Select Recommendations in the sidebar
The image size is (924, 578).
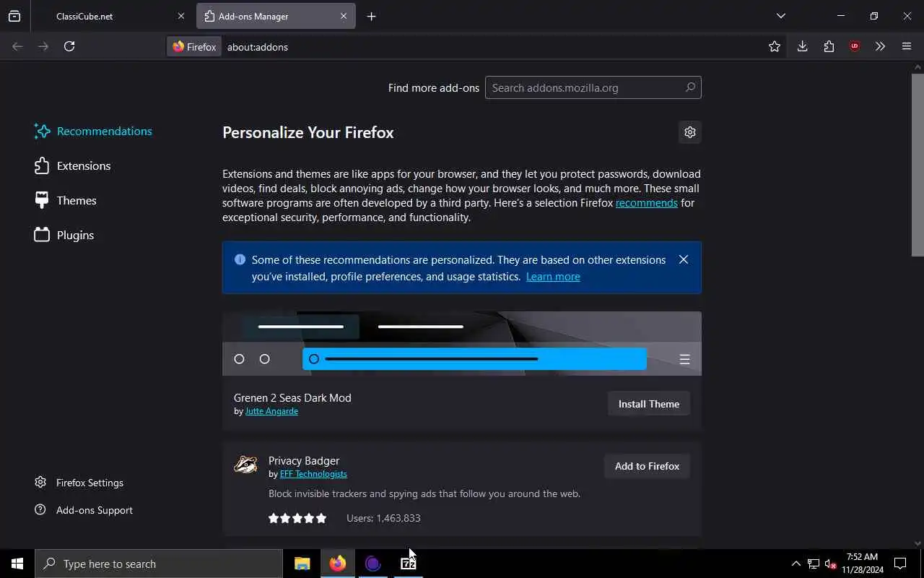tap(94, 131)
